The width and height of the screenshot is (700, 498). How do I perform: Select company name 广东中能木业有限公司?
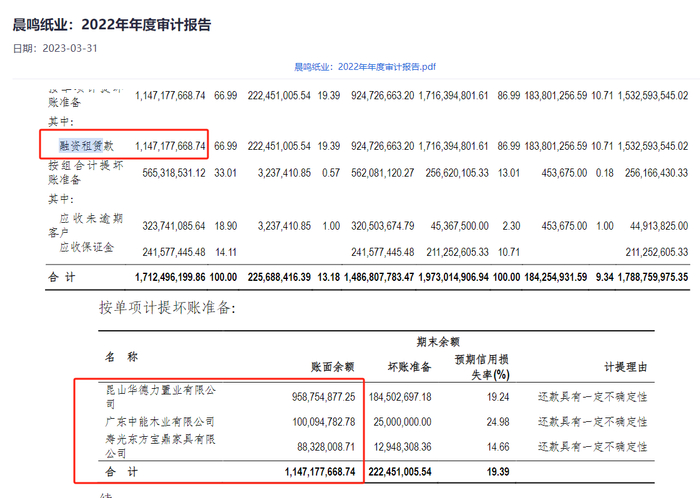point(160,422)
